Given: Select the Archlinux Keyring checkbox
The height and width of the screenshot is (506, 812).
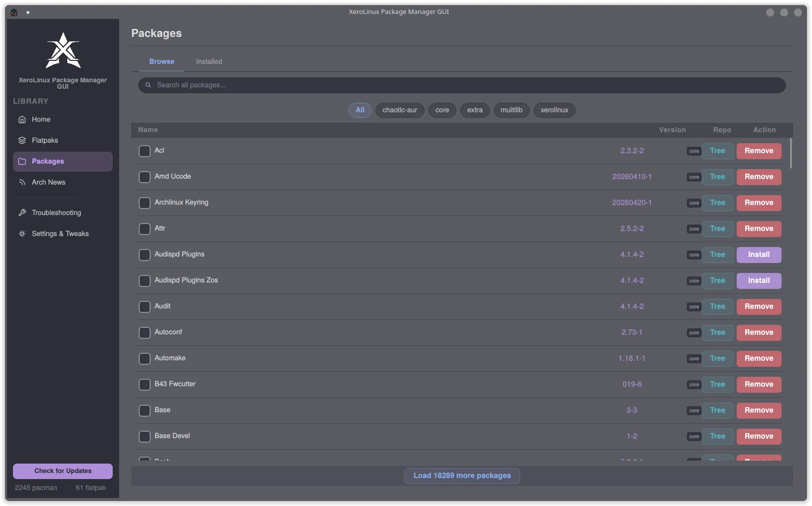Looking at the screenshot, I should coord(145,203).
